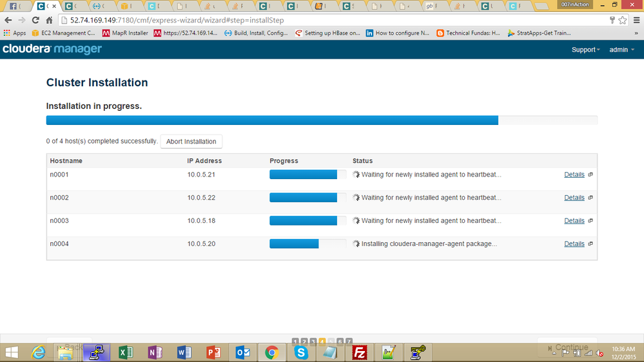This screenshot has height=362, width=644.
Task: Show more bookmarks with the chevron
Action: pos(637,33)
